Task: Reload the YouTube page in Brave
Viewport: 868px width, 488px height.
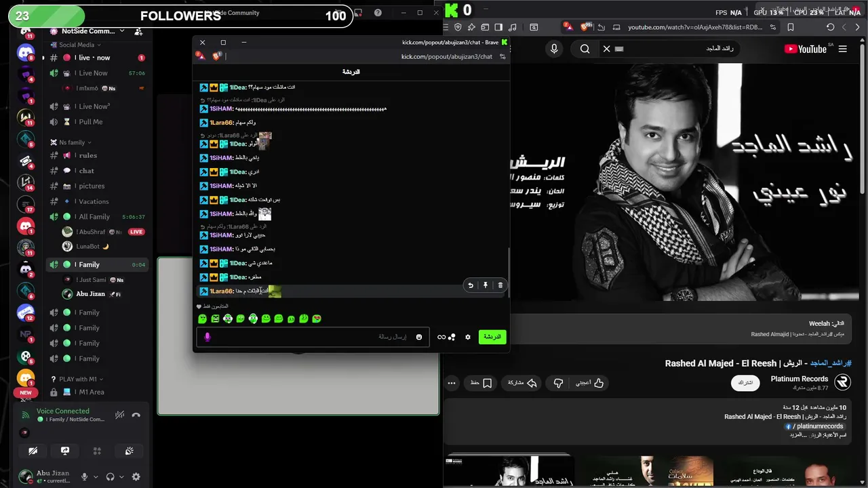Action: tap(830, 27)
